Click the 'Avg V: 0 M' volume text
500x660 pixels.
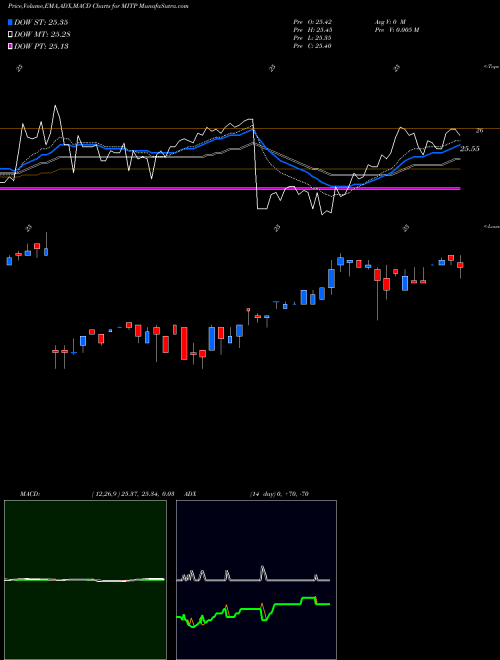pyautogui.click(x=389, y=21)
